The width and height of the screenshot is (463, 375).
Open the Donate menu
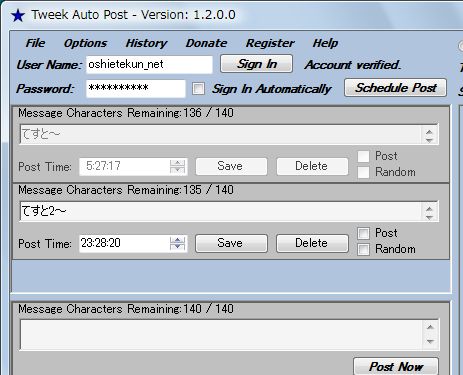(x=206, y=43)
